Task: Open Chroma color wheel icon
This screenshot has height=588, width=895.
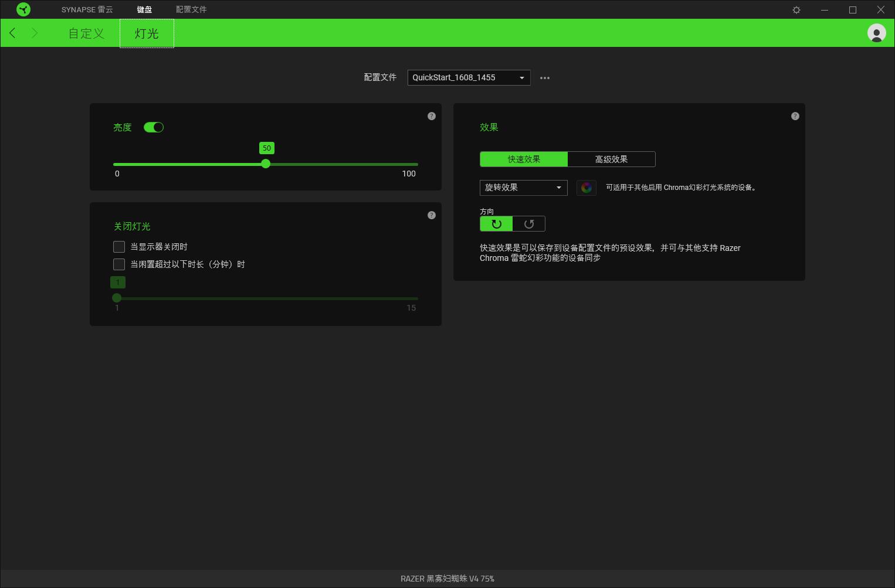Action: (587, 188)
